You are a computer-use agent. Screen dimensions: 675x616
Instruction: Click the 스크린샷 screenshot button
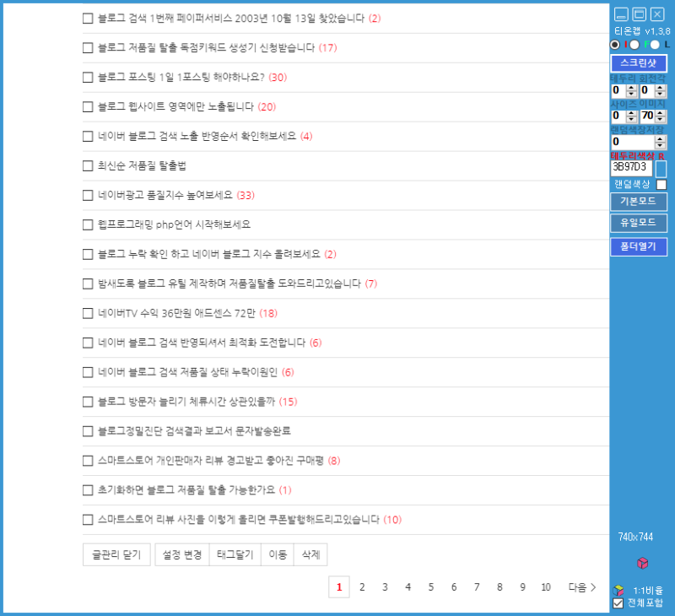pos(639,63)
